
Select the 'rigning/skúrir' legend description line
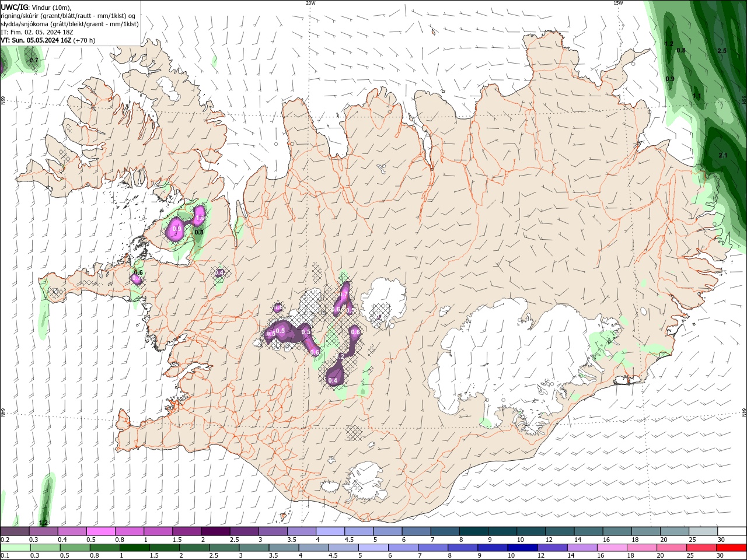click(68, 16)
